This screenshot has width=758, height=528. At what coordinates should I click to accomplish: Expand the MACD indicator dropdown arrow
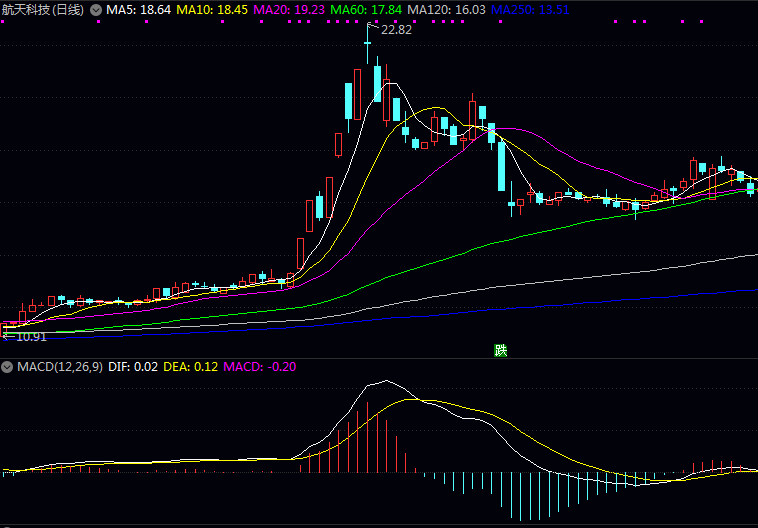7,367
